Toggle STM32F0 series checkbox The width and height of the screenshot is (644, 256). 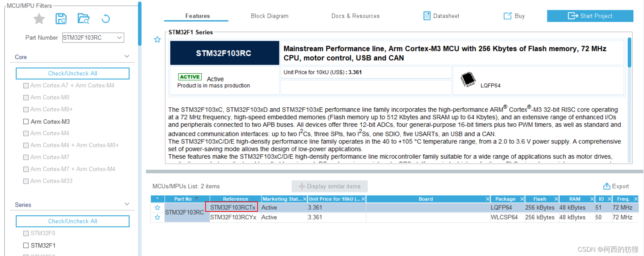coord(26,233)
